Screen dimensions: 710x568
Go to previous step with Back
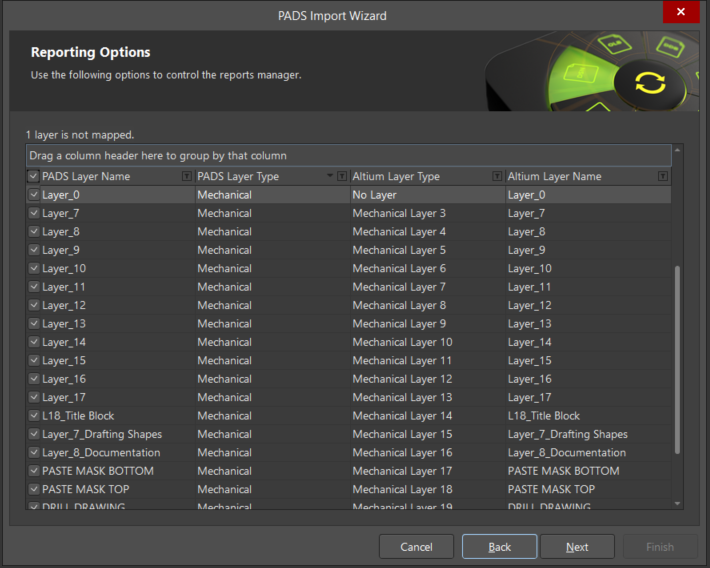point(499,547)
